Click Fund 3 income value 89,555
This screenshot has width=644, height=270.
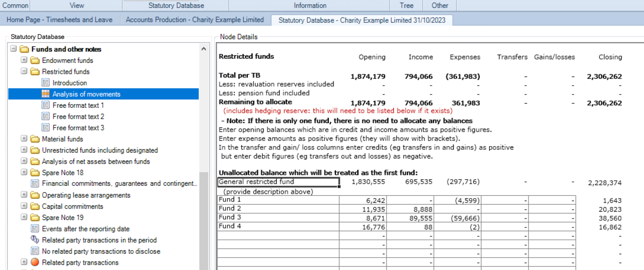(421, 218)
